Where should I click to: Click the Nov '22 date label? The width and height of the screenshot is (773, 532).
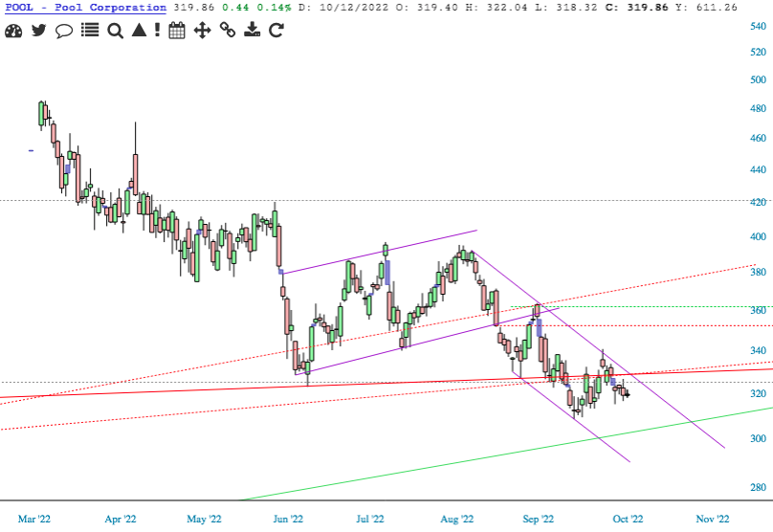(x=713, y=519)
